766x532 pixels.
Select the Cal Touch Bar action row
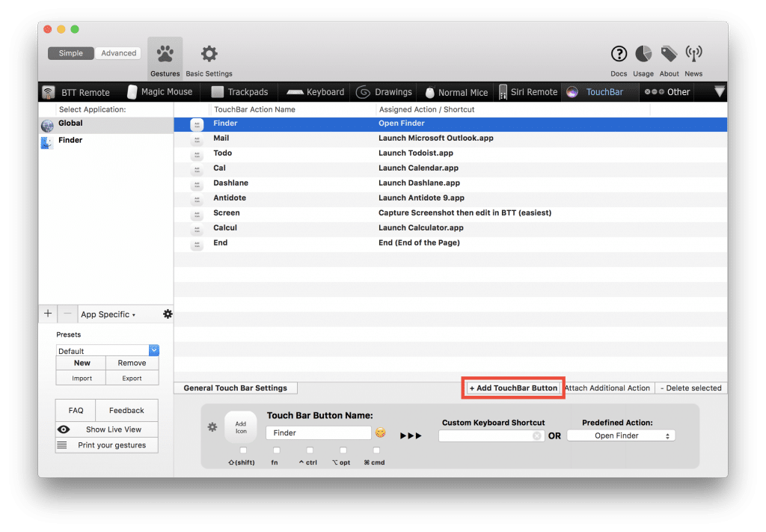[450, 168]
